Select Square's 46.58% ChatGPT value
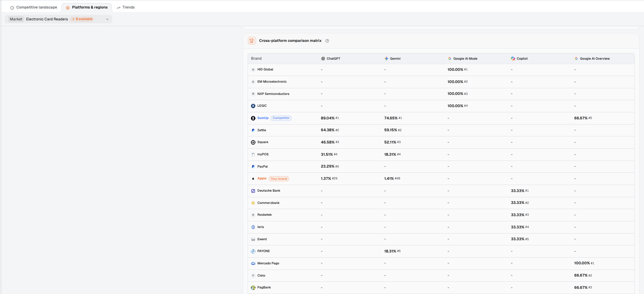644x294 pixels. click(x=328, y=142)
